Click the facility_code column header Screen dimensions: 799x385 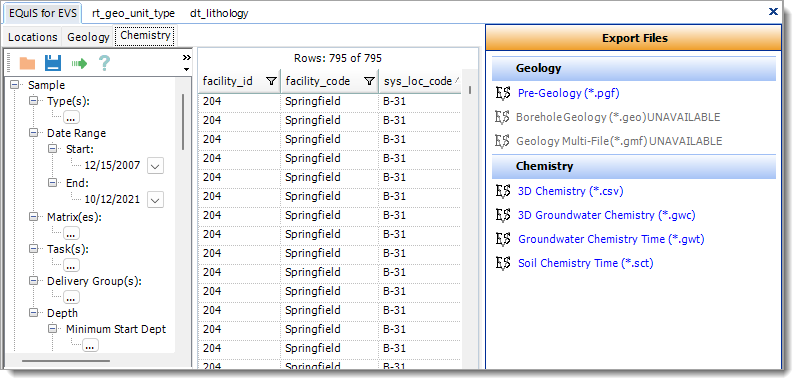coord(330,81)
